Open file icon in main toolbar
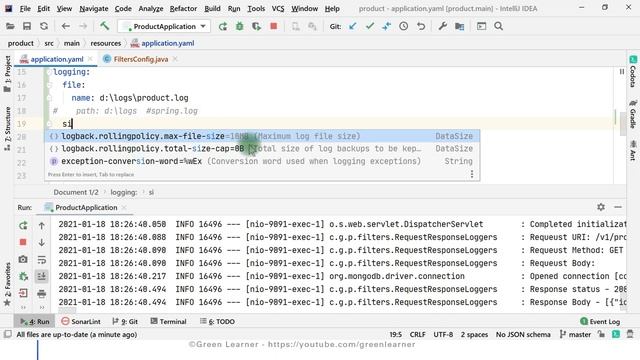This screenshot has width=640, height=360. [x=10, y=27]
